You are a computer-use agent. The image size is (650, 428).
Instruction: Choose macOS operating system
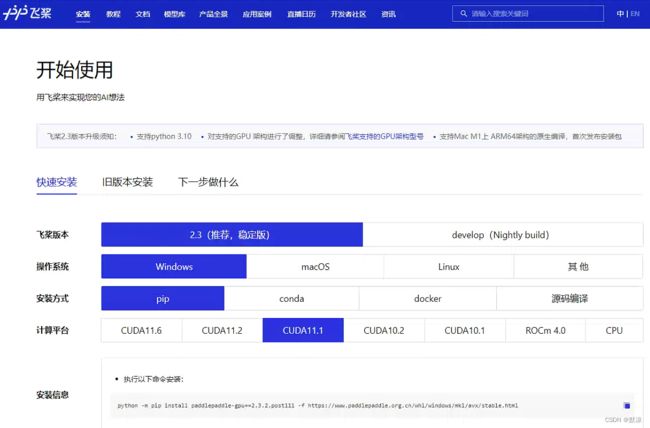coord(315,267)
